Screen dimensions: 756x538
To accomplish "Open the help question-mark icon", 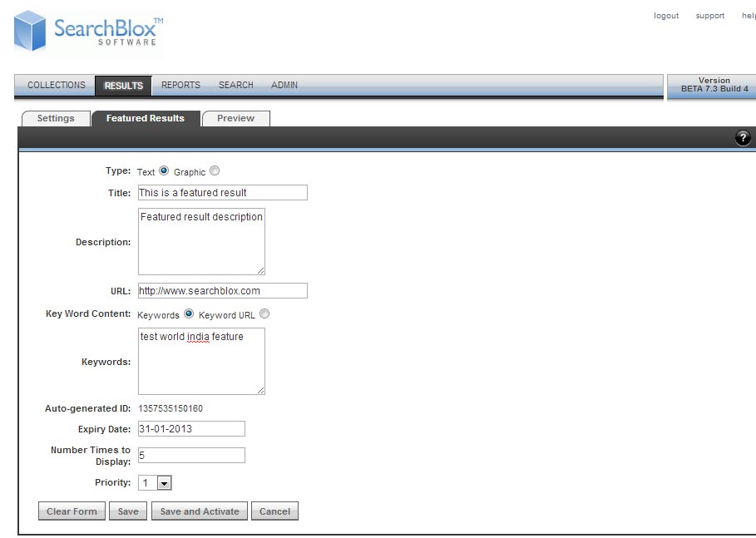I will (743, 137).
